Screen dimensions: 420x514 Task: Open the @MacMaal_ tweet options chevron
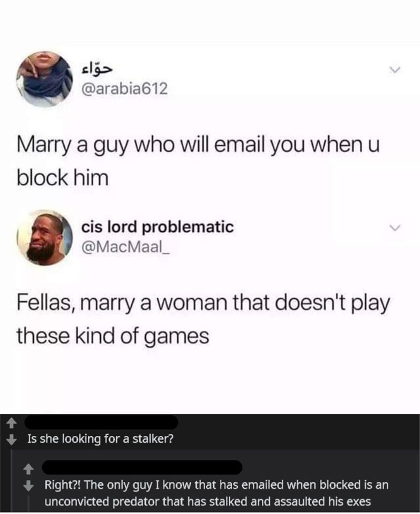point(394,227)
